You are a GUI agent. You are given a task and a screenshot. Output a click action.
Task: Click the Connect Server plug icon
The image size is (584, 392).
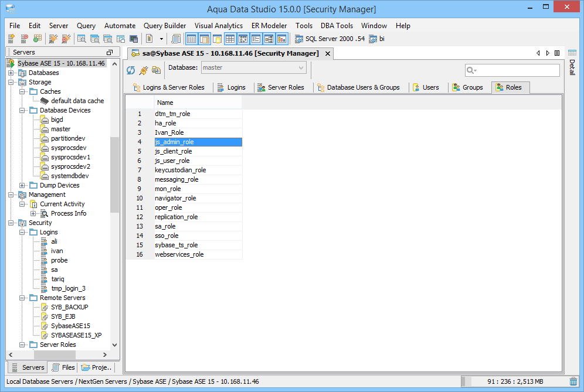click(53, 38)
